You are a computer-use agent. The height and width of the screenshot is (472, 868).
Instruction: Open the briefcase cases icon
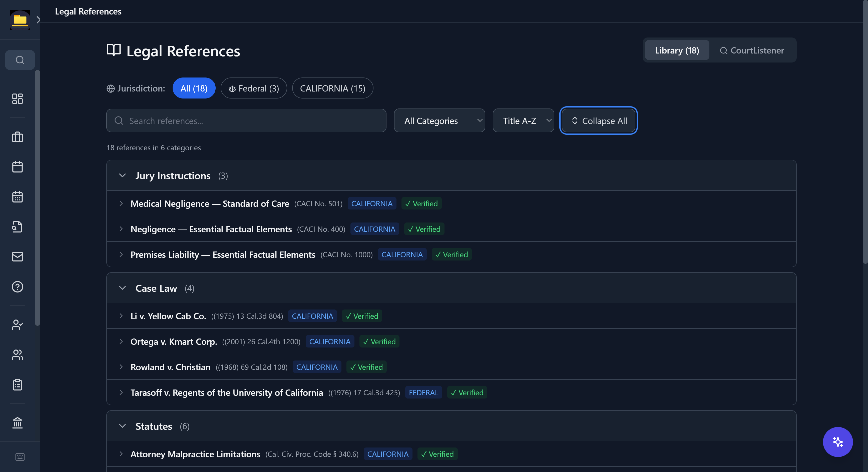click(x=18, y=137)
